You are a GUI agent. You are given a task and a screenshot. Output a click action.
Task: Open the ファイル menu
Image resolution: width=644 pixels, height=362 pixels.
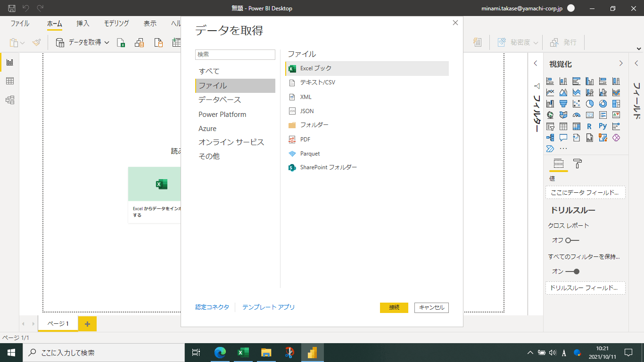(20, 24)
